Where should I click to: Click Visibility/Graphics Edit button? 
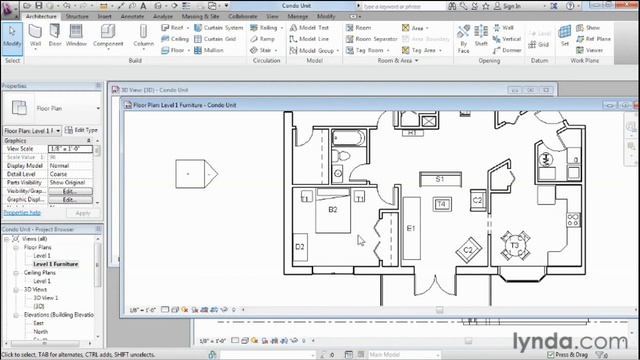pos(70,191)
